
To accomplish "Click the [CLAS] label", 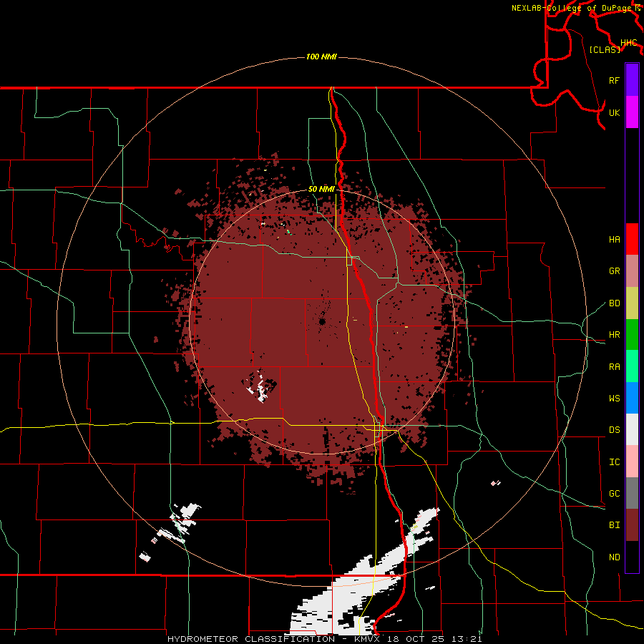I will pyautogui.click(x=605, y=49).
